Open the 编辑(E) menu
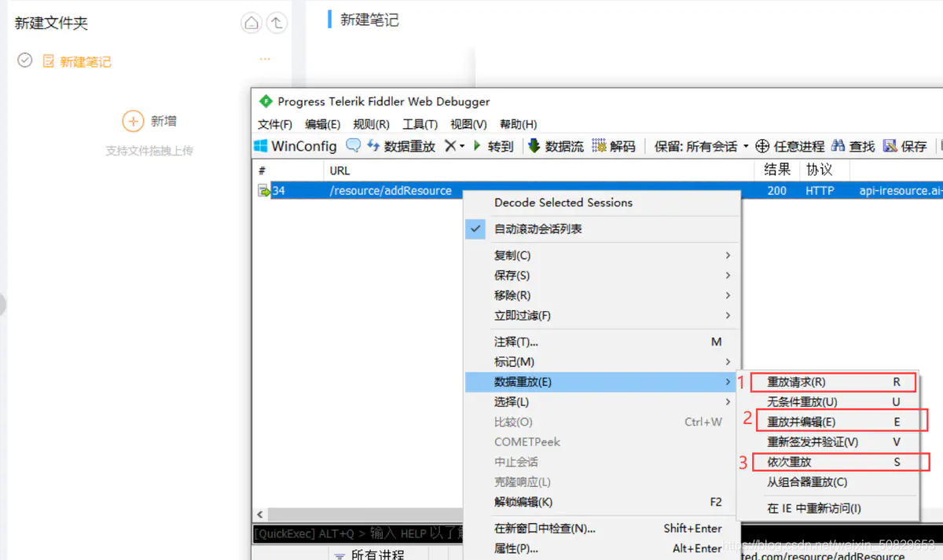This screenshot has width=943, height=560. click(322, 124)
